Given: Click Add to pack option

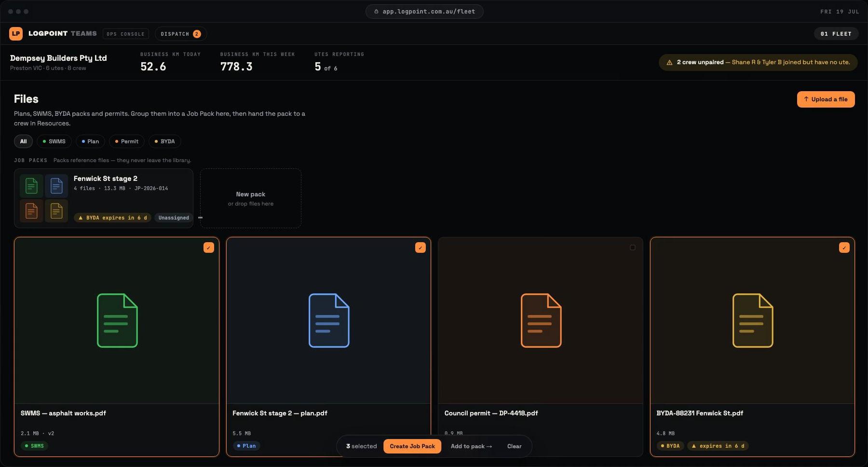Looking at the screenshot, I should coord(471,446).
